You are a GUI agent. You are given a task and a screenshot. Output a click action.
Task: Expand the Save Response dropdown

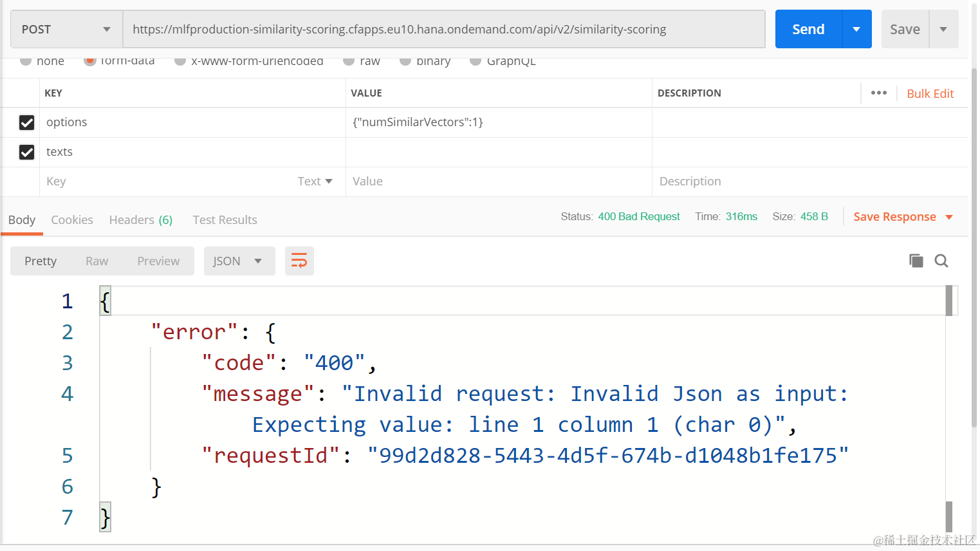point(949,217)
